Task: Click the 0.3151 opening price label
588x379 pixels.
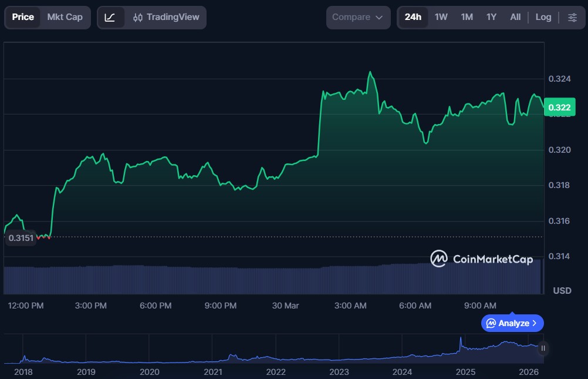Action: click(21, 238)
